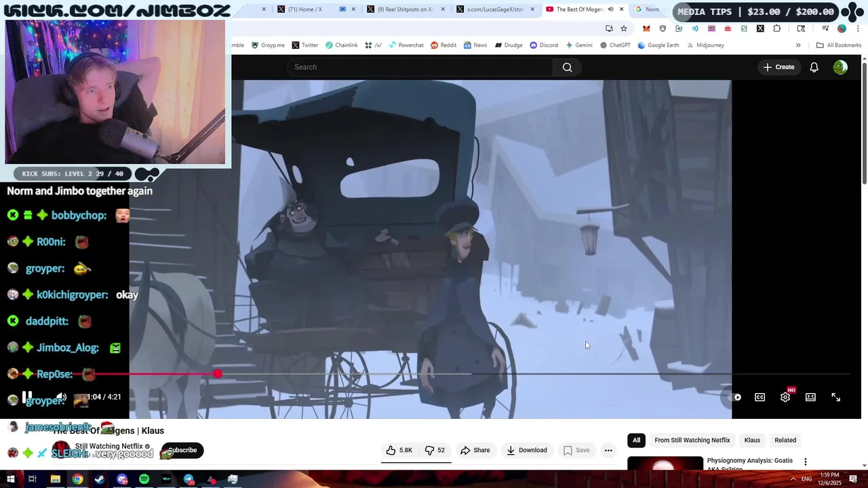Image resolution: width=868 pixels, height=488 pixels.
Task: Open the more actions ellipsis under video
Action: tap(608, 450)
